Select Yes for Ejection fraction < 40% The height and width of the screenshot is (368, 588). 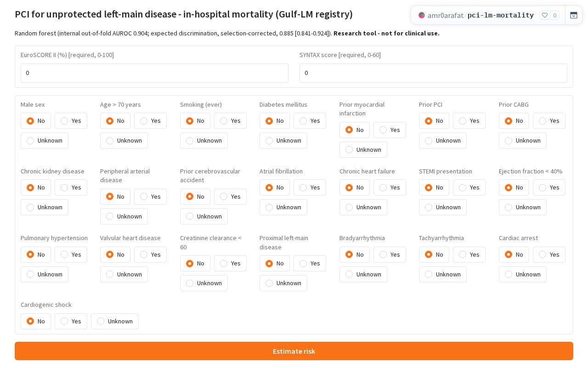[x=549, y=187]
